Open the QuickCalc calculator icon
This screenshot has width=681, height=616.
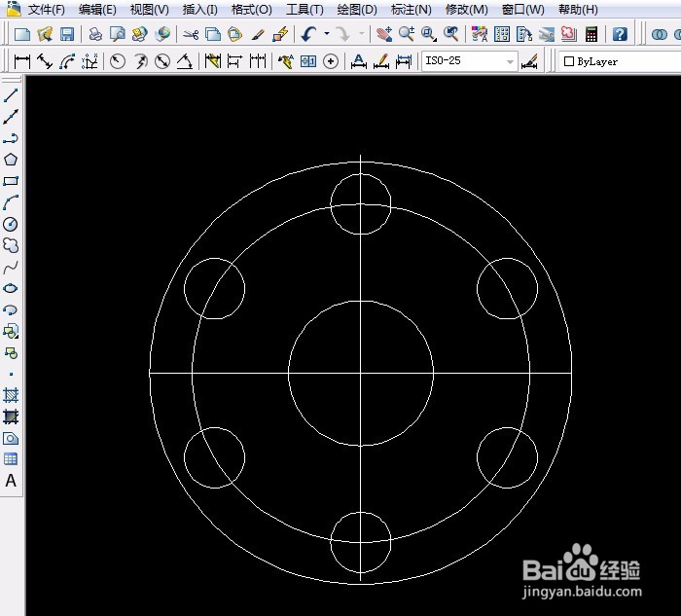click(x=591, y=34)
